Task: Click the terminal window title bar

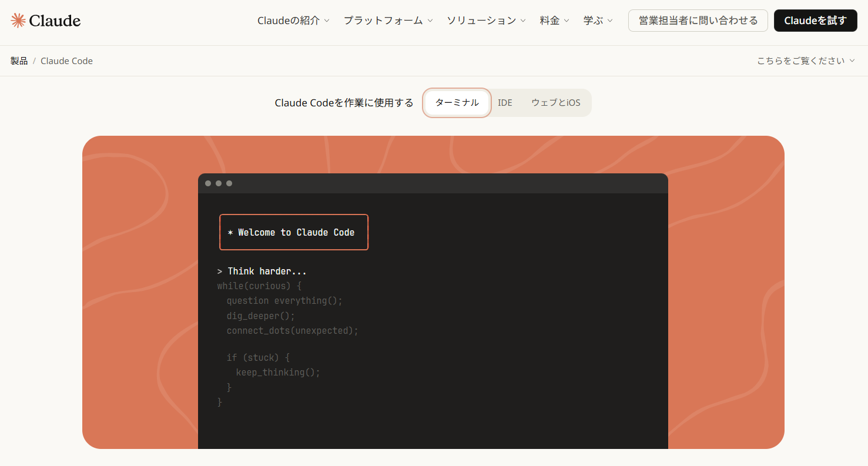Action: 433,183
